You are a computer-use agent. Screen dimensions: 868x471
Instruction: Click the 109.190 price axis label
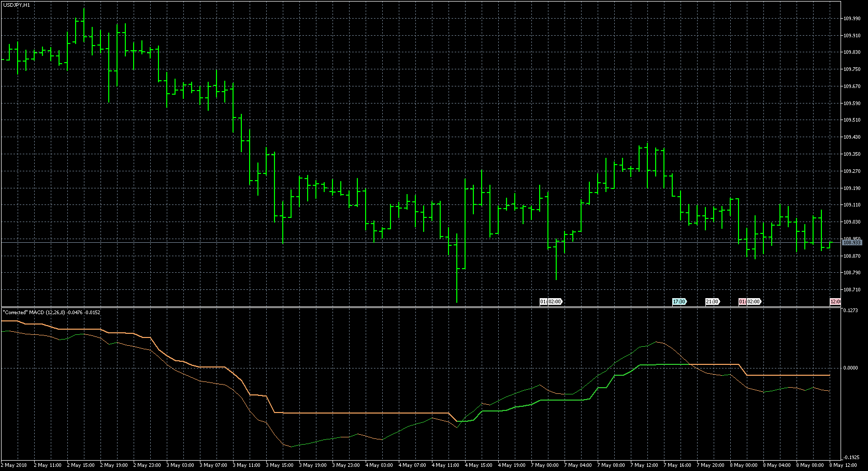pyautogui.click(x=852, y=188)
